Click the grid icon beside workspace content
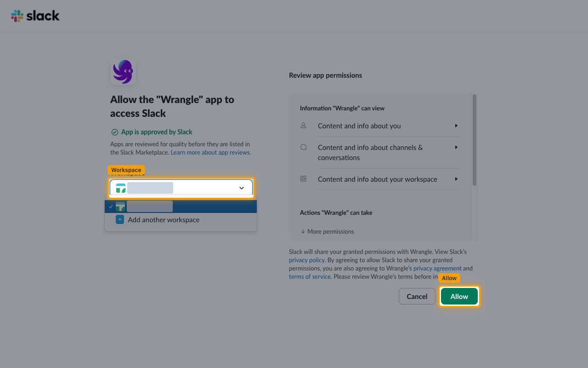Viewport: 588px width, 368px height. coord(303,179)
